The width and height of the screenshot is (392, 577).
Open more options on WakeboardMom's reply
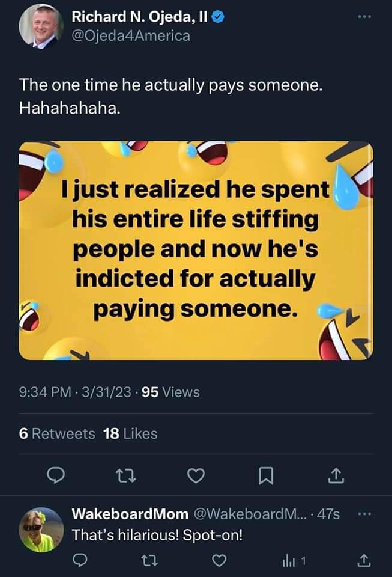point(365,514)
